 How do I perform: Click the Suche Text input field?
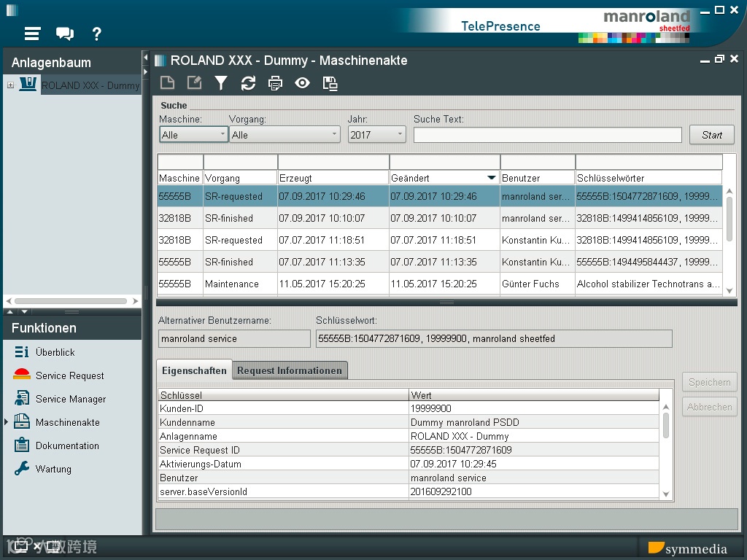click(x=547, y=135)
